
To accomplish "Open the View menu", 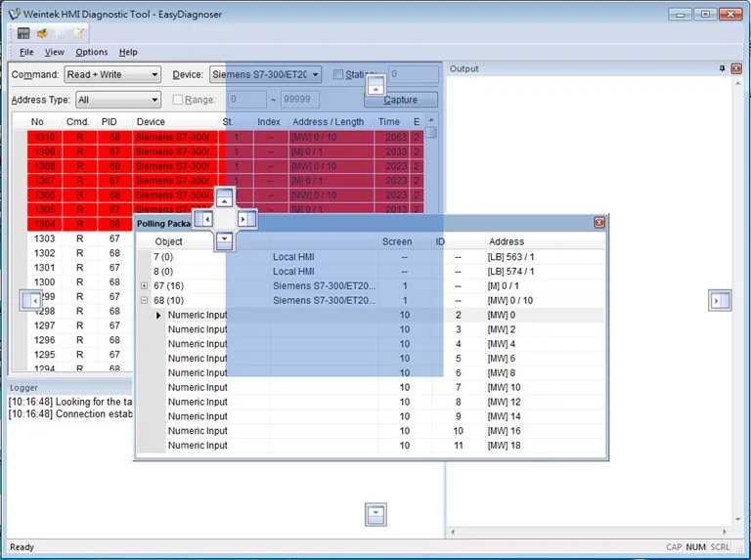I will 54,52.
